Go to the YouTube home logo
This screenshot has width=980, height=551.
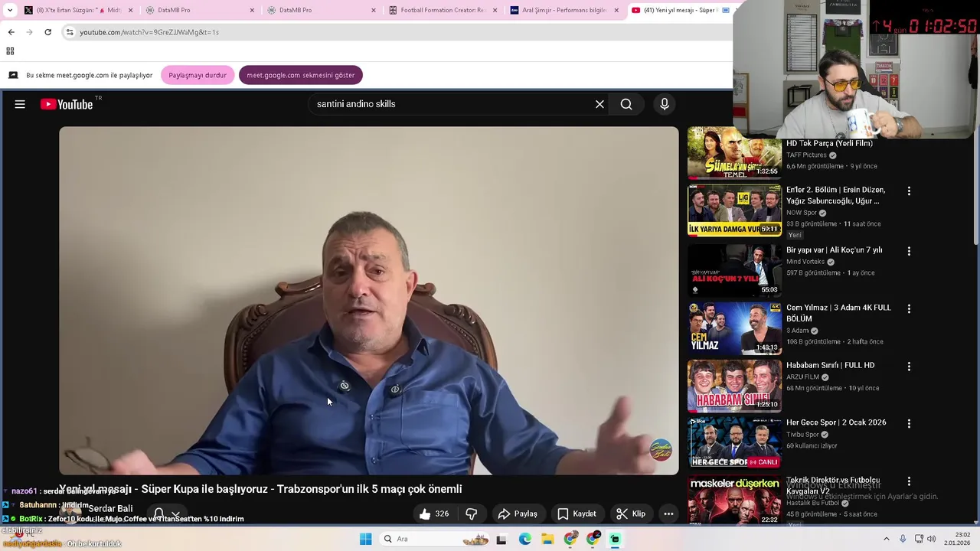pyautogui.click(x=67, y=104)
